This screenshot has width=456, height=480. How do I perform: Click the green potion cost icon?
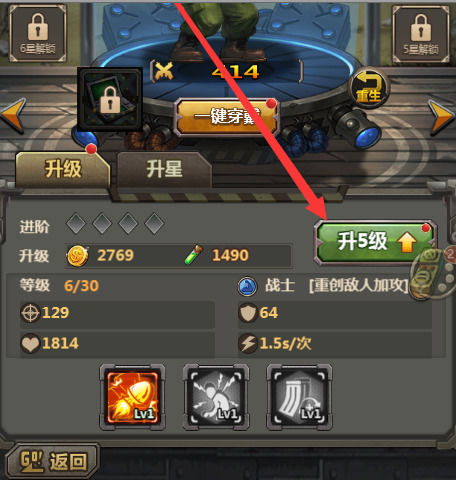[x=193, y=255]
